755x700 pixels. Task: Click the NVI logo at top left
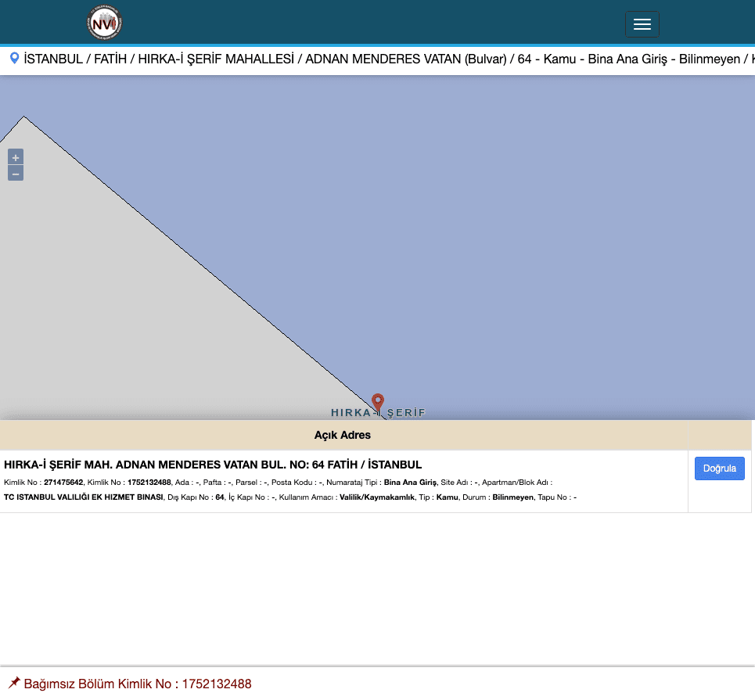point(104,22)
